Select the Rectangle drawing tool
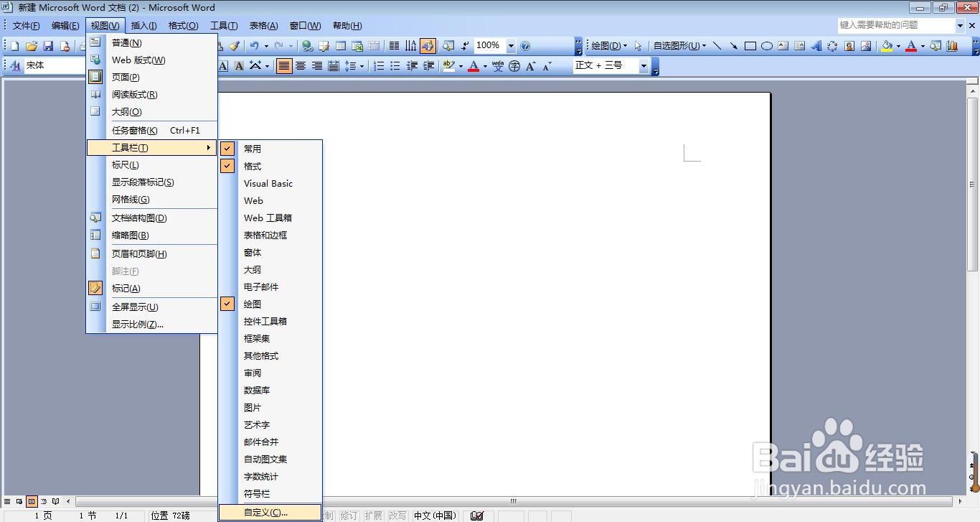Viewport: 980px width, 522px height. 750,46
